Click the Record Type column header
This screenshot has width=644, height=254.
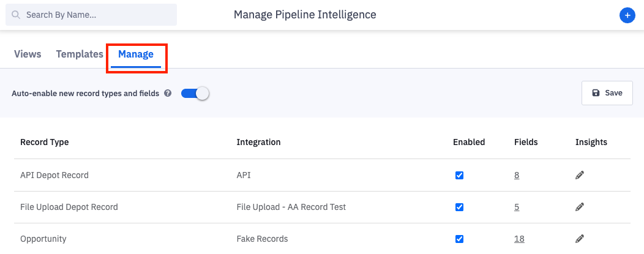44,143
